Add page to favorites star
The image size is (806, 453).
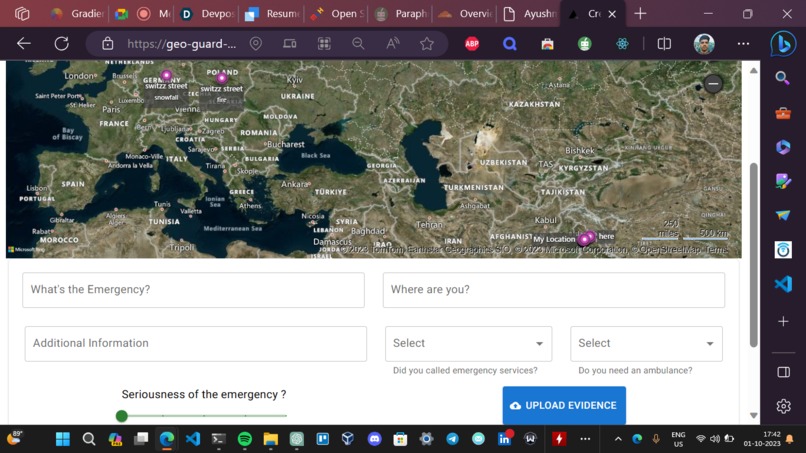click(x=427, y=44)
